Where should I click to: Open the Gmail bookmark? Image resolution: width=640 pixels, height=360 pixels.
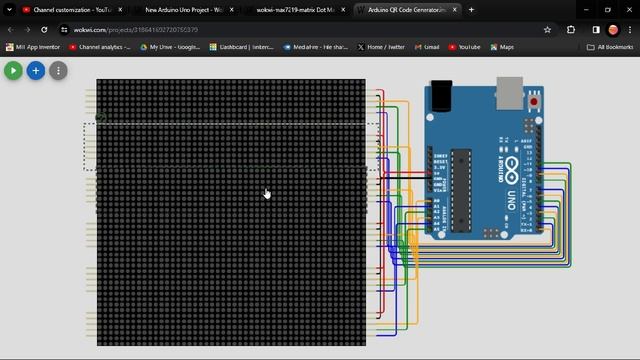(x=427, y=47)
